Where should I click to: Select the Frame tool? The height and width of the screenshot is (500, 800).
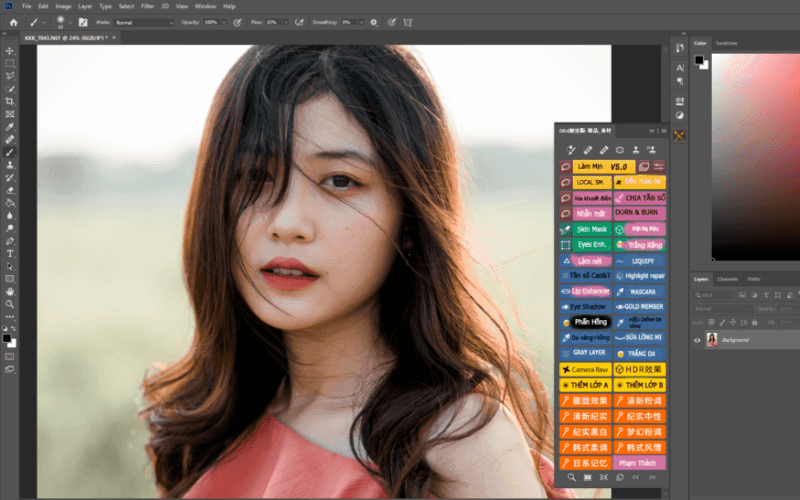click(10, 114)
